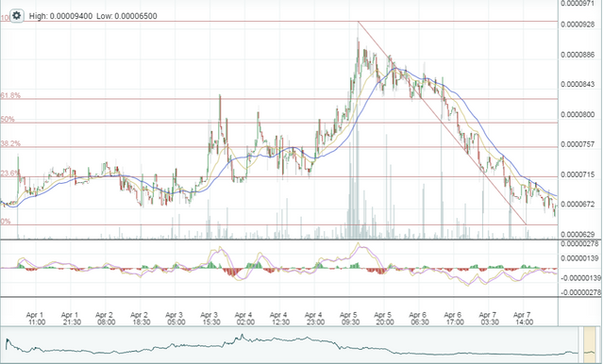Click the 'Apr 6 17:00' time label
604x364 pixels.
coord(453,318)
